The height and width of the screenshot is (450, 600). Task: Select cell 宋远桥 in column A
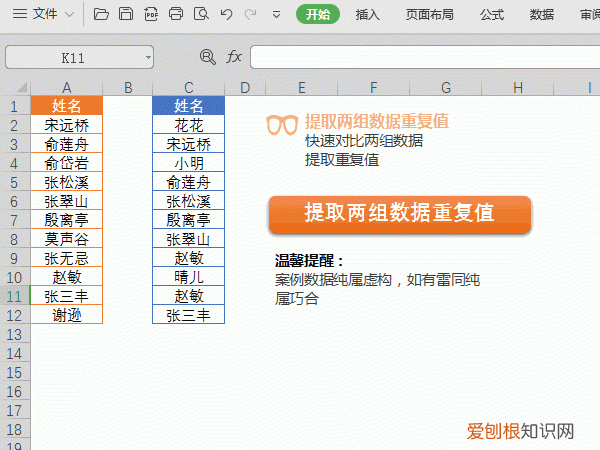point(67,125)
